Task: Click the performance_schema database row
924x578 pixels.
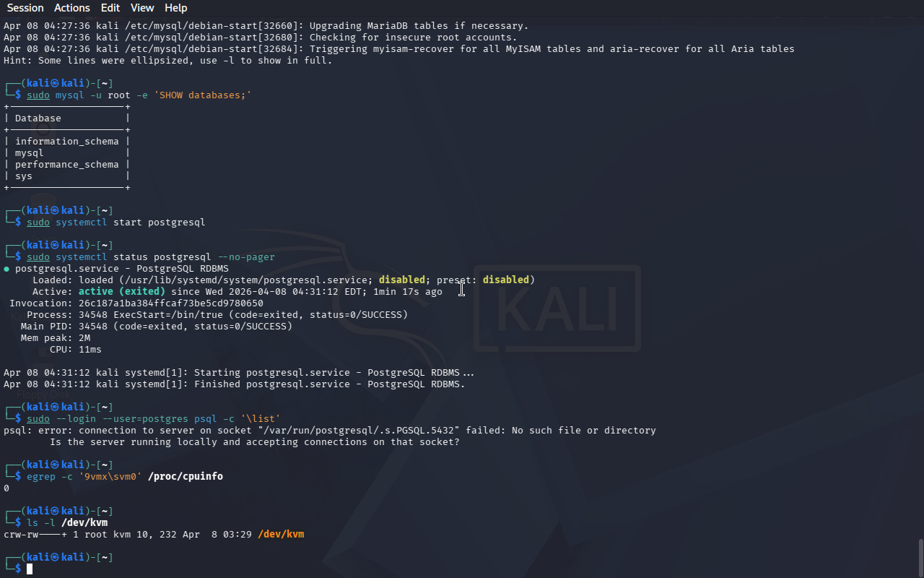Action: [x=67, y=165]
